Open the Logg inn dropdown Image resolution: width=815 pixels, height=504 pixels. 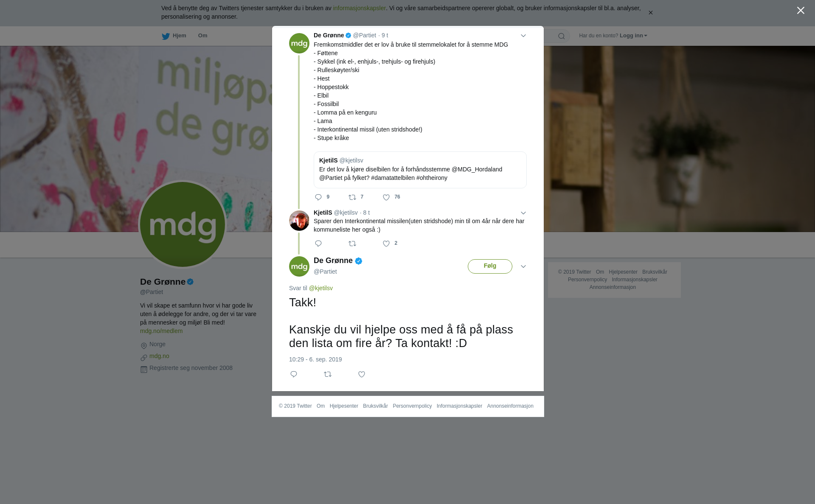633,36
